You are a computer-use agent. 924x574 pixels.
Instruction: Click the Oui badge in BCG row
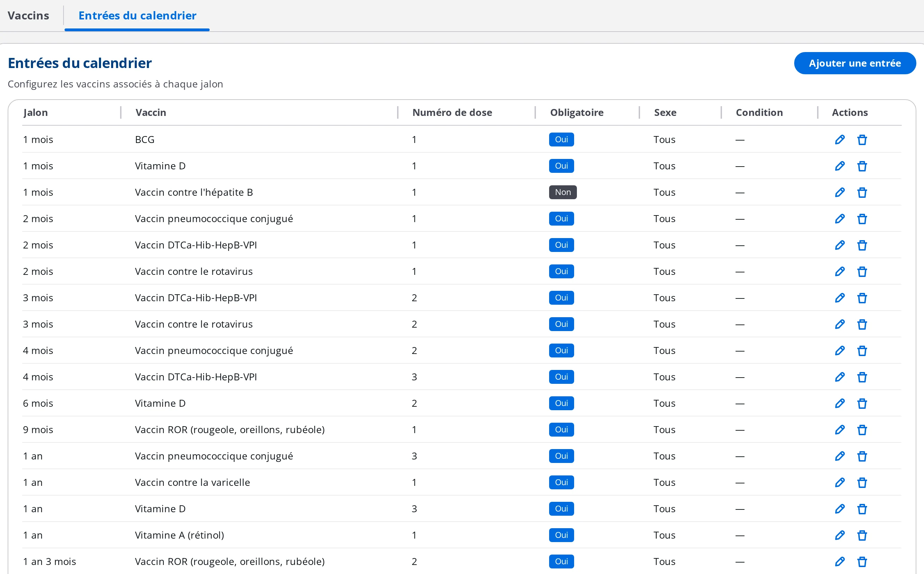[562, 139]
